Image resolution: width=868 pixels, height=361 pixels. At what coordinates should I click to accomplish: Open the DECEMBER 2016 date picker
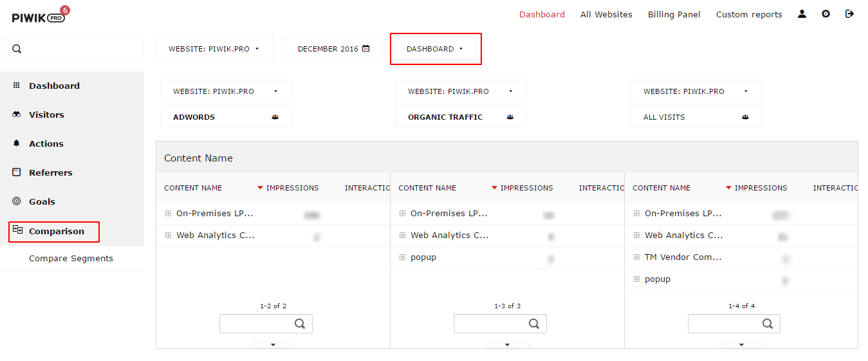pos(333,49)
